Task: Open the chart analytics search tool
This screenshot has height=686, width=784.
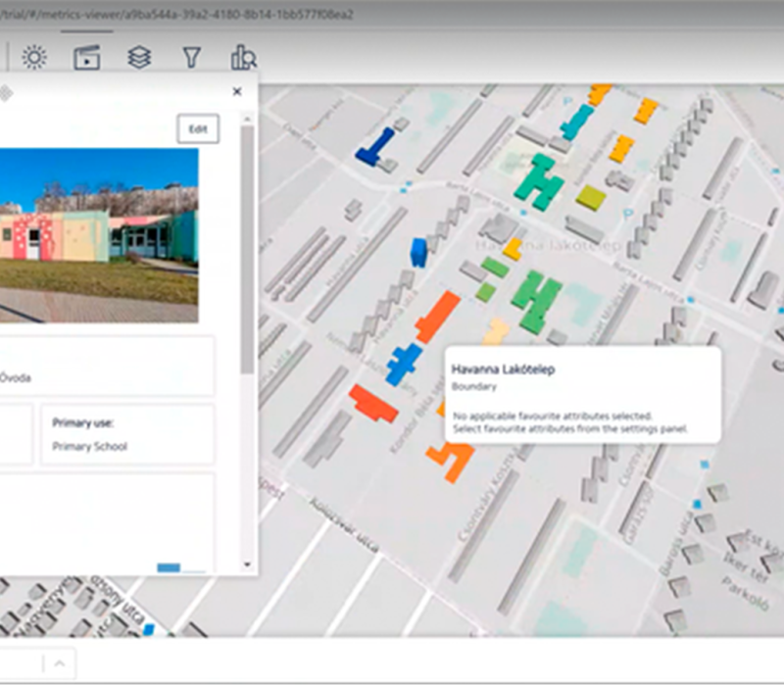Action: tap(243, 57)
